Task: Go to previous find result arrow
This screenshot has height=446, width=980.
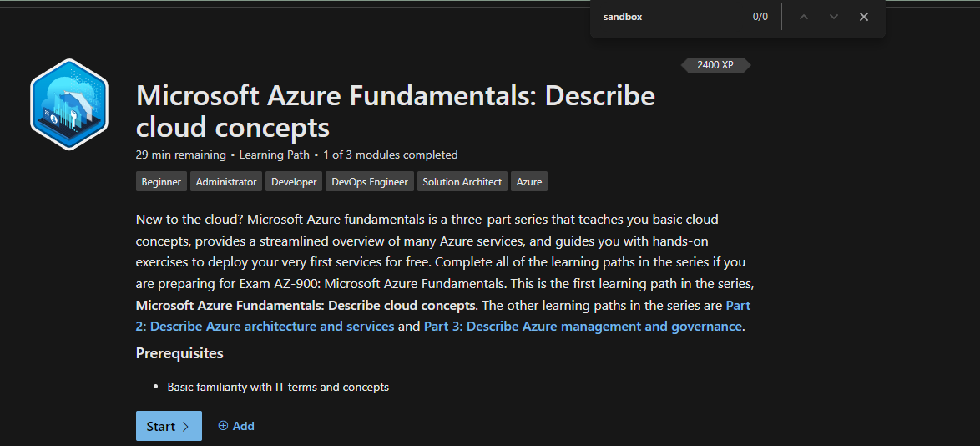Action: click(x=804, y=17)
